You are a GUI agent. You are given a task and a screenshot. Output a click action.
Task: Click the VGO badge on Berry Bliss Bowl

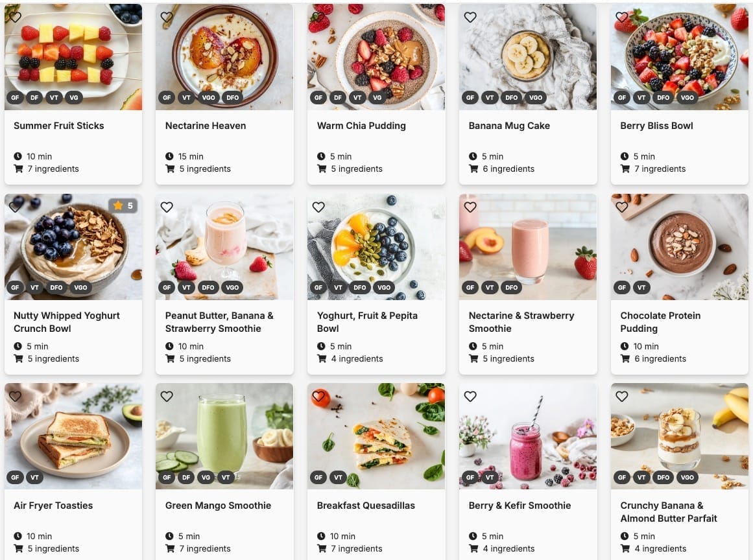[687, 97]
